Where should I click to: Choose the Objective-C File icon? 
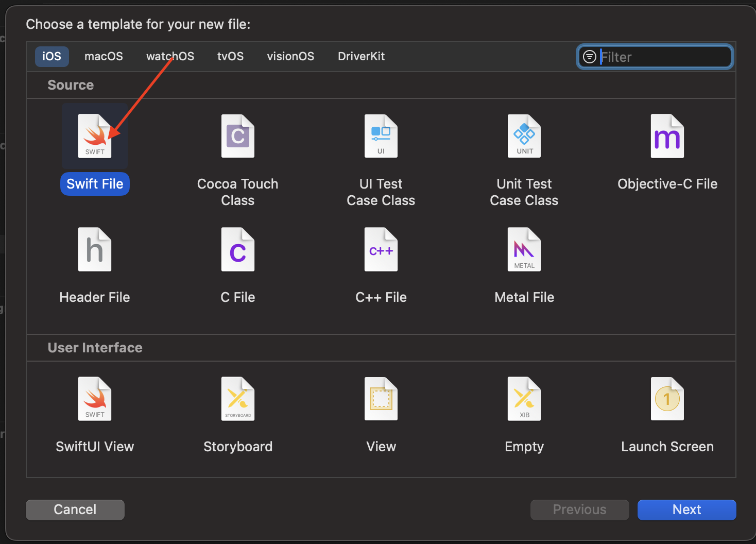pyautogui.click(x=667, y=136)
